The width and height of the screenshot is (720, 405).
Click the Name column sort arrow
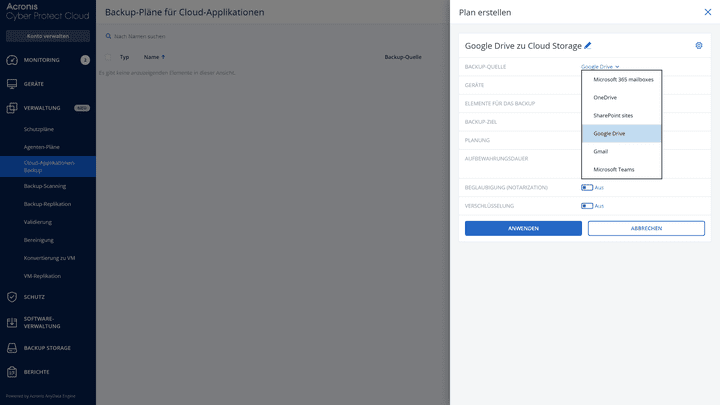(163, 57)
